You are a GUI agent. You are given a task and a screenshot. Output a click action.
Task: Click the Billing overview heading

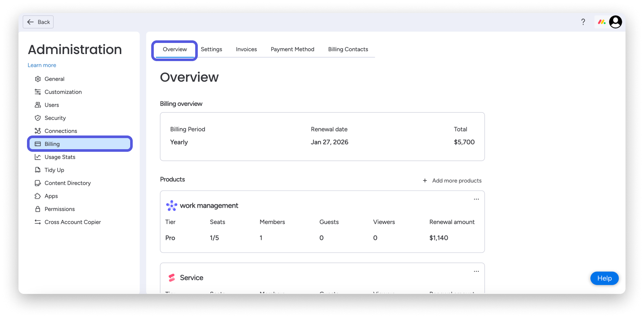[x=181, y=104]
